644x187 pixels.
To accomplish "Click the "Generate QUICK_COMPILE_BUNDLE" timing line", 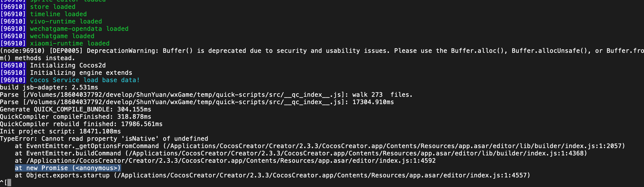I will click(x=75, y=109).
